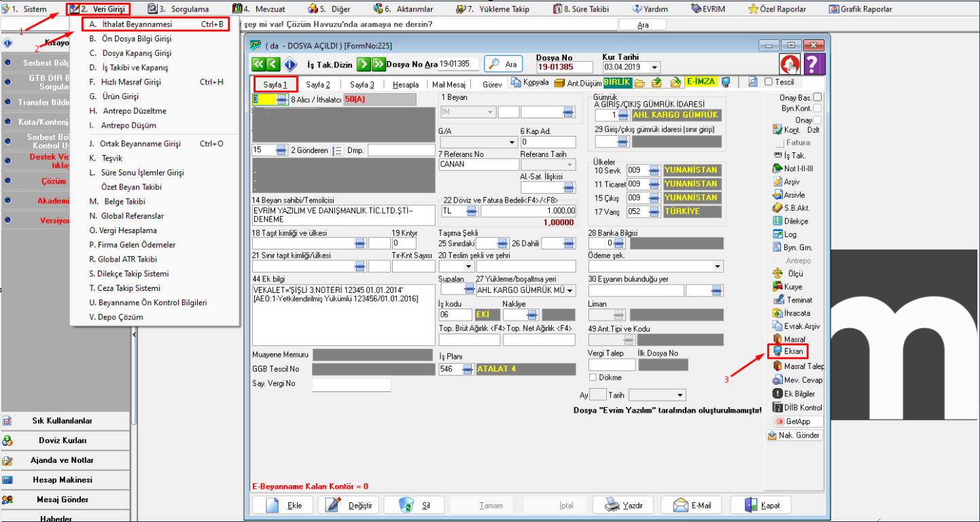Click İhracata in the side panel

tap(792, 313)
